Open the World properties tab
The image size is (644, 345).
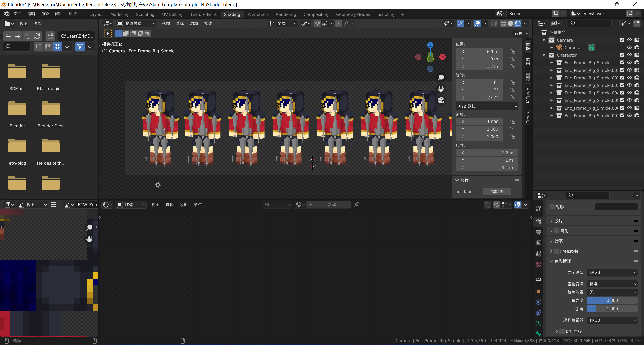click(538, 264)
